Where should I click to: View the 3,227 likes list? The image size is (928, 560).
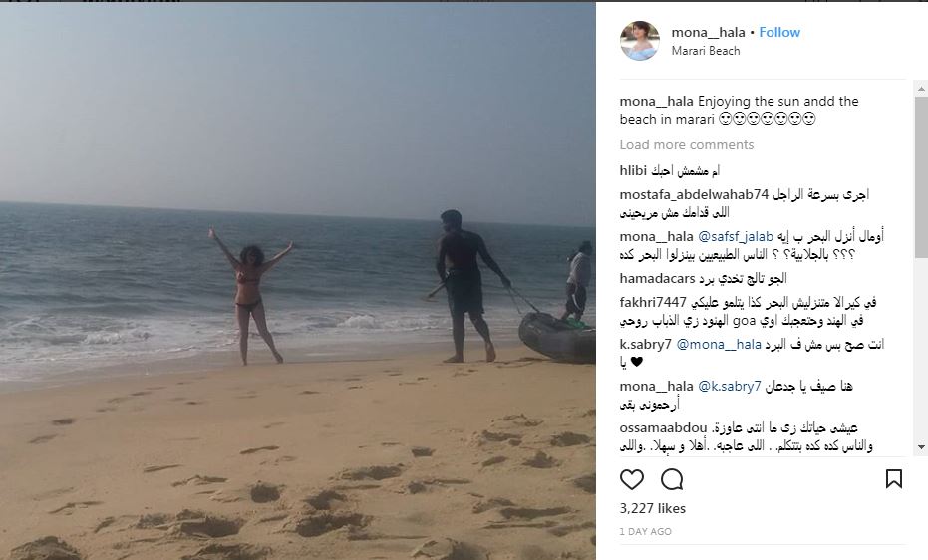(x=652, y=508)
